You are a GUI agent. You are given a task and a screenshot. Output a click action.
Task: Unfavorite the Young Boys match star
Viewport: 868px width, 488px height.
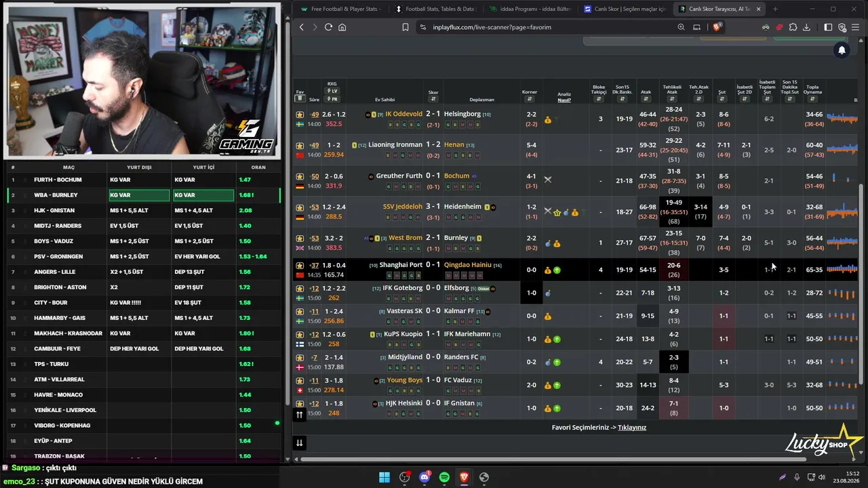pyautogui.click(x=300, y=381)
